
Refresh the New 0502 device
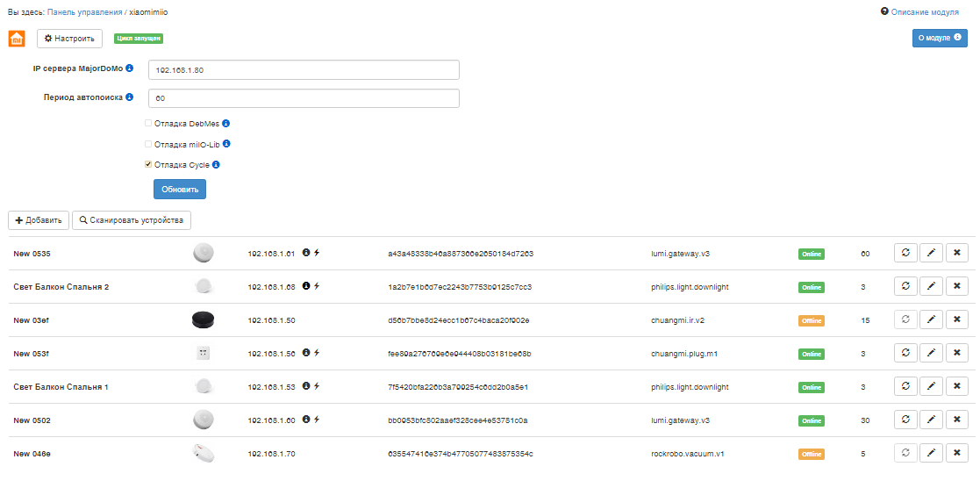coord(905,420)
